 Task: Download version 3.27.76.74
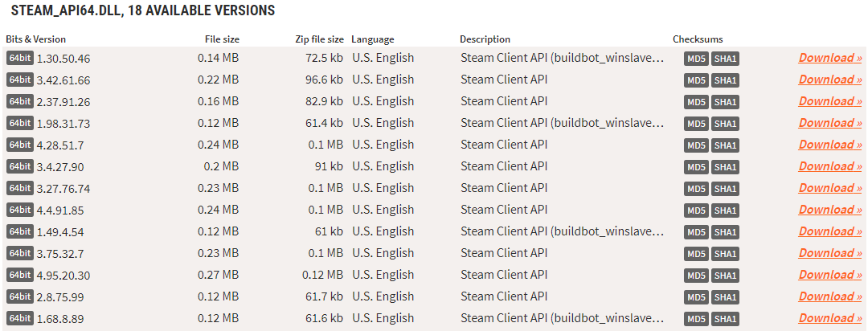tap(829, 188)
